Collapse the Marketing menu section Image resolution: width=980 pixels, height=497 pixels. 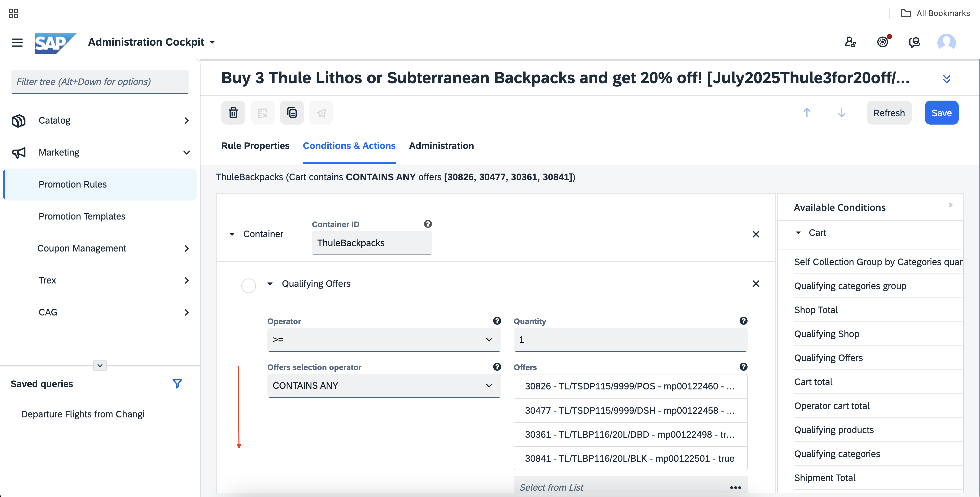pos(100,153)
